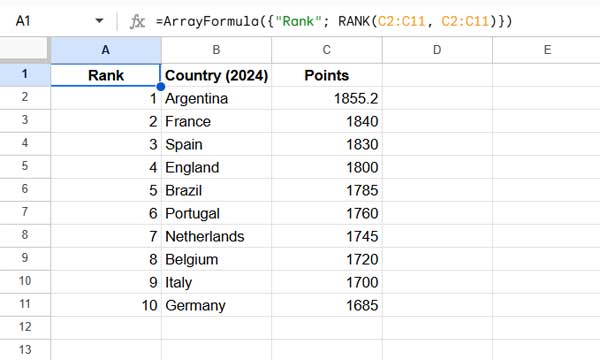Select row 4 header

coord(25,143)
